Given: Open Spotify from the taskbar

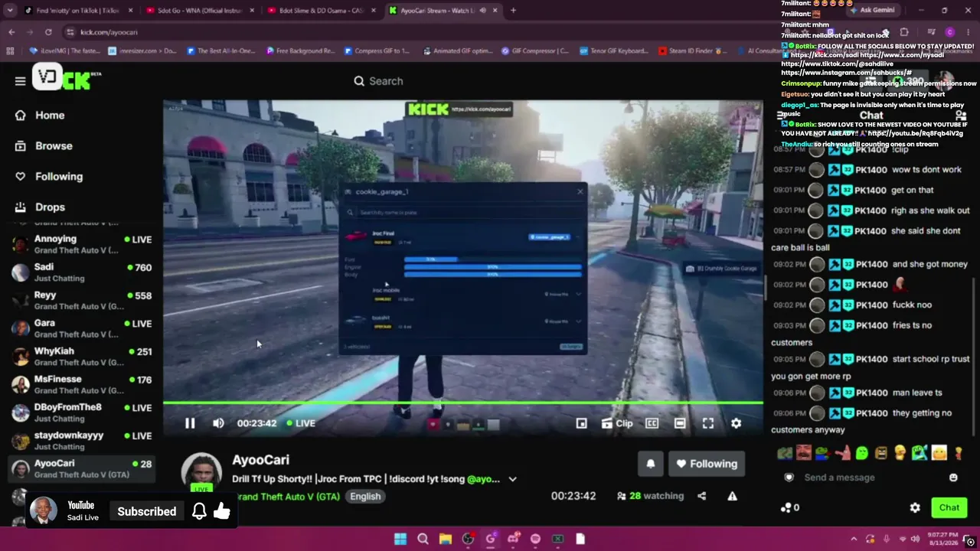Looking at the screenshot, I should click(535, 539).
